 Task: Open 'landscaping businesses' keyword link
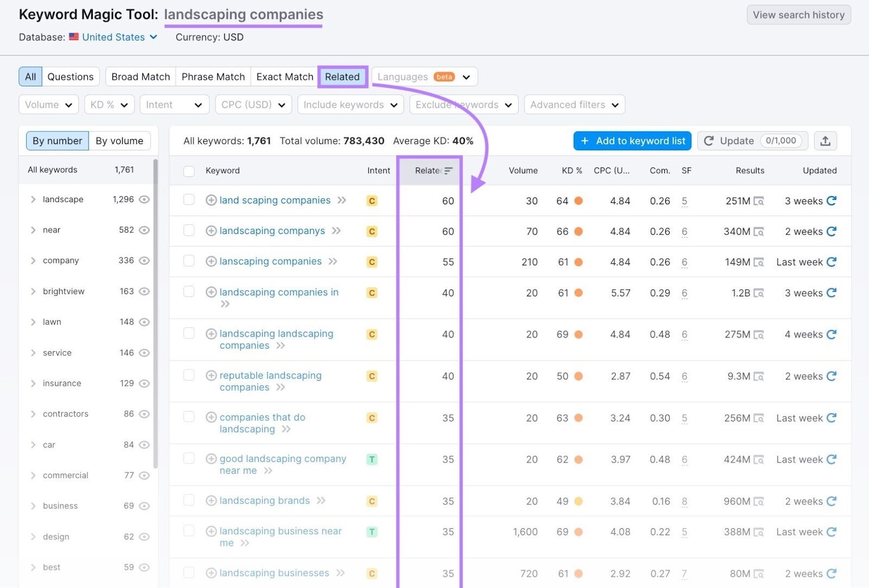(x=274, y=573)
